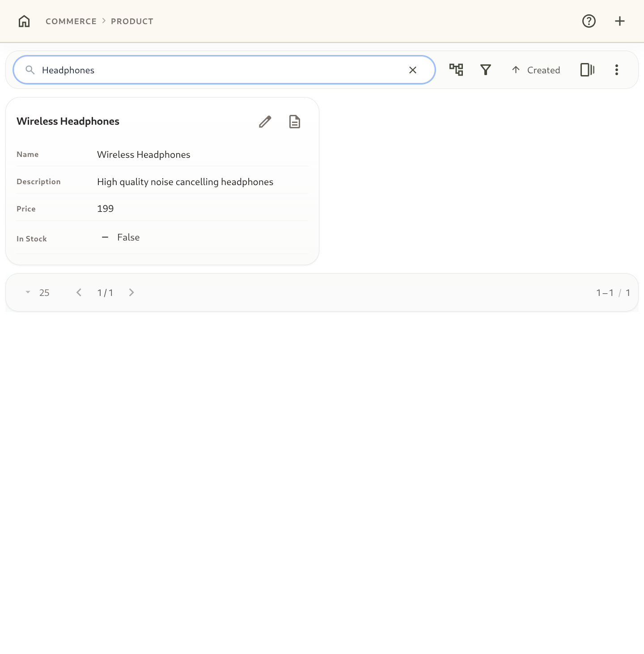This screenshot has width=644, height=654.
Task: Edit Wireless Headphones with pencil icon
Action: pyautogui.click(x=265, y=122)
